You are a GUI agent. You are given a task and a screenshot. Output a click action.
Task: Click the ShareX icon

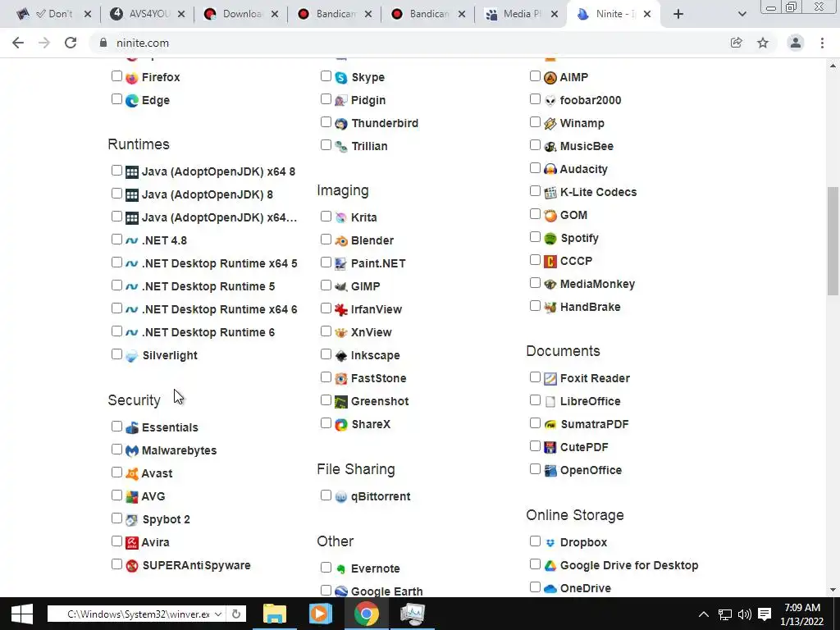[341, 425]
